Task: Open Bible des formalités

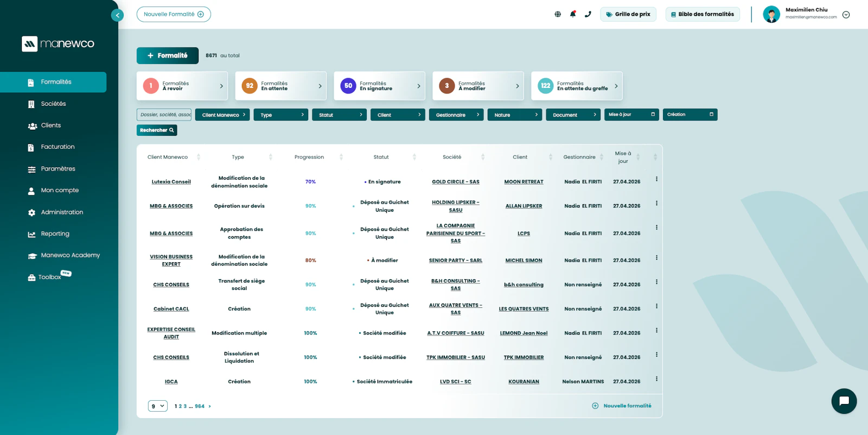Action: [703, 14]
